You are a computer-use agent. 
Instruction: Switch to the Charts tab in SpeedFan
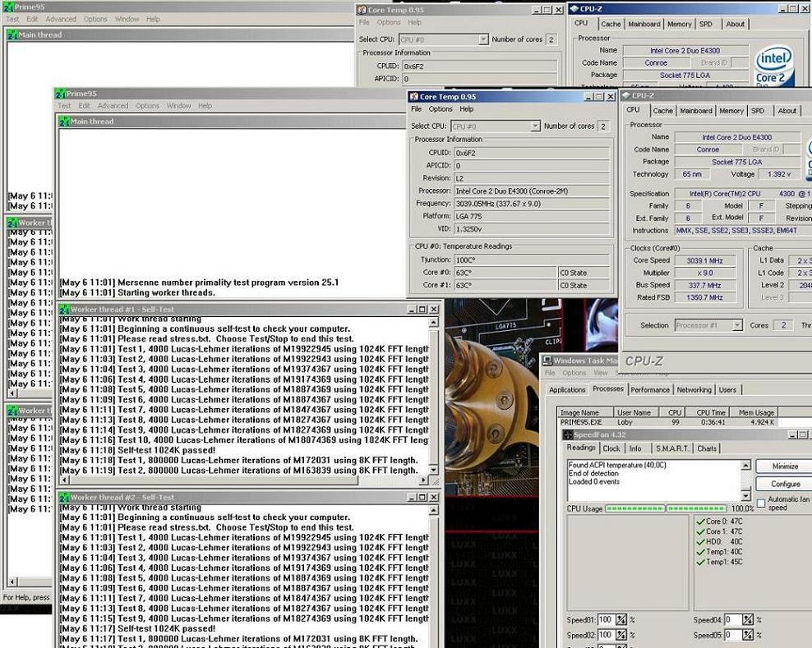pyautogui.click(x=707, y=448)
